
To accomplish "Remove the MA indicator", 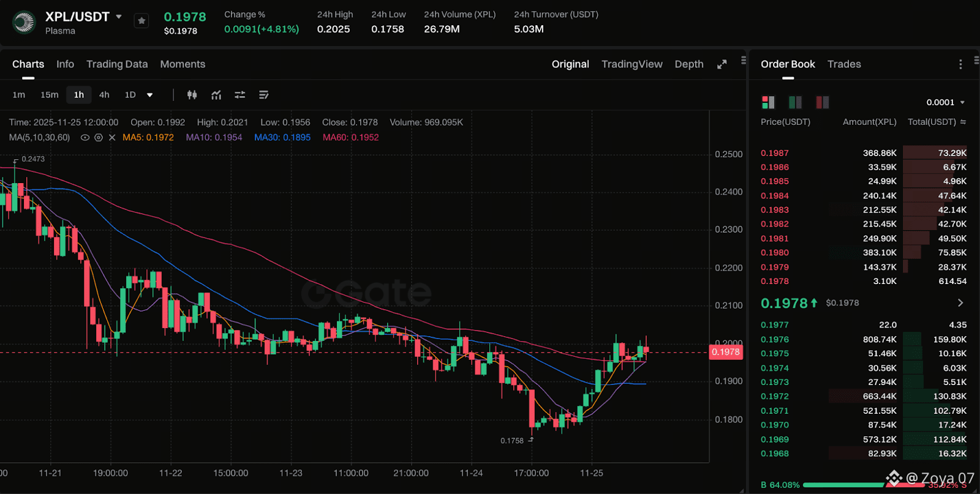I will click(112, 138).
